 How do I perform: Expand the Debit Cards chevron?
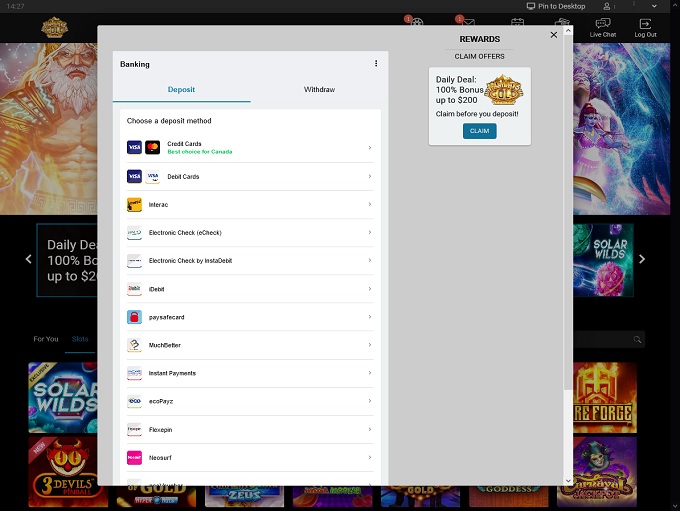pos(369,177)
